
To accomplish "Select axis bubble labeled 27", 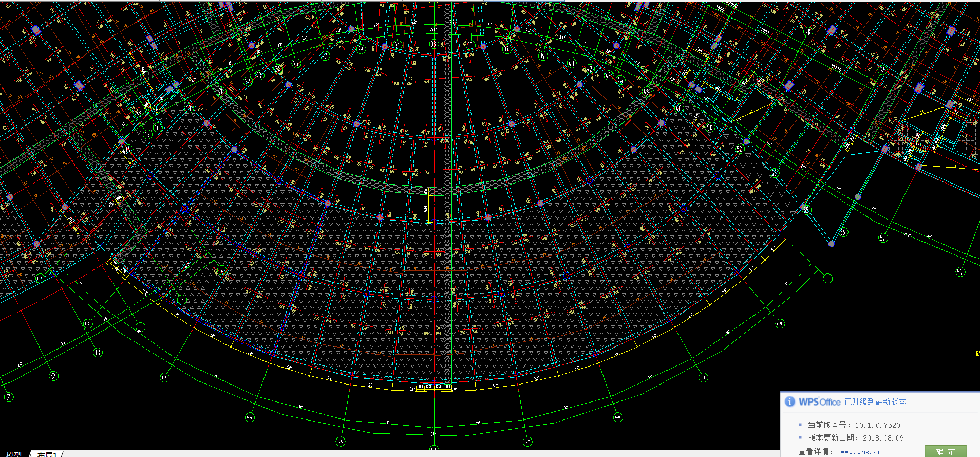I will (325, 56).
